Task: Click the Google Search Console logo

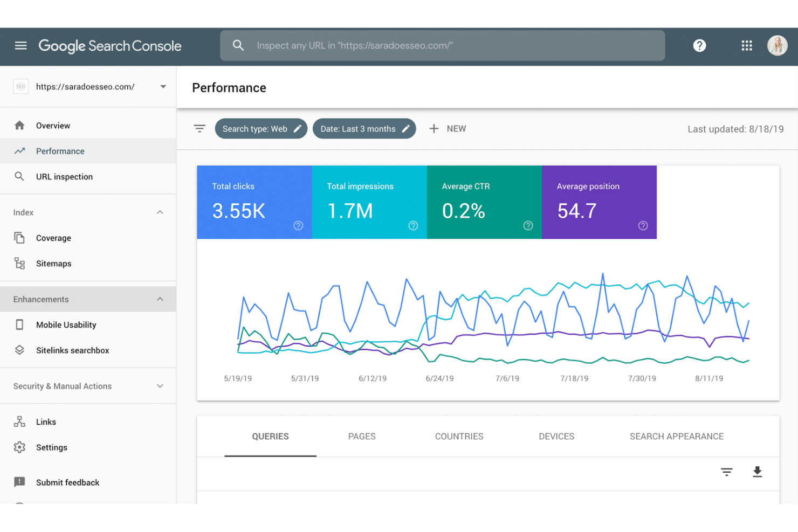Action: coord(110,46)
